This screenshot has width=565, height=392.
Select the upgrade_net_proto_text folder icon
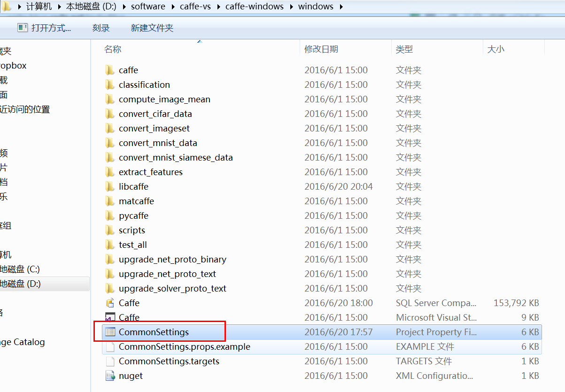pyautogui.click(x=110, y=274)
